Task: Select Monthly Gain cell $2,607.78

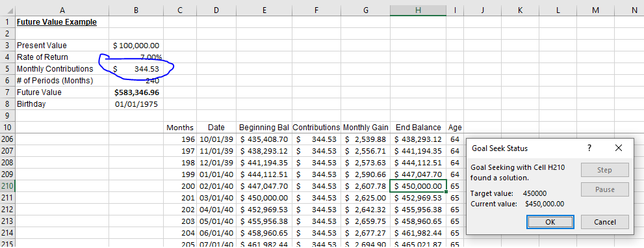Action: pos(365,186)
